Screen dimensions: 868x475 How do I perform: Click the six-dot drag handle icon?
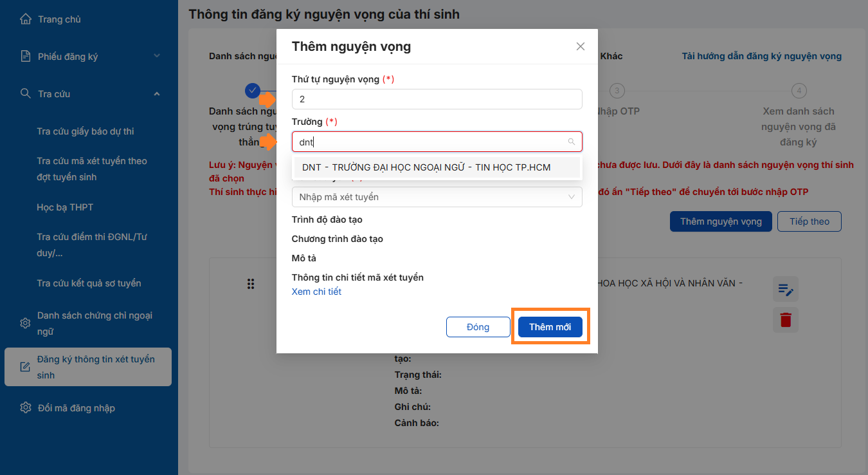click(251, 284)
